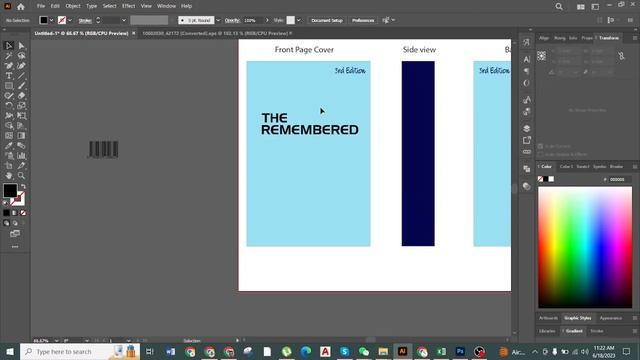Click the Fill color box in toolbar
640x360 pixels.
(10, 191)
